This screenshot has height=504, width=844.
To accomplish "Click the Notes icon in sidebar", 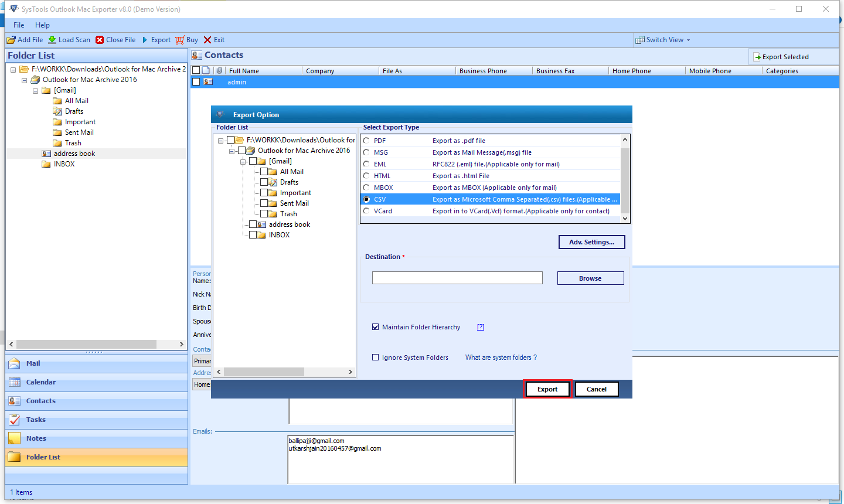I will [15, 438].
